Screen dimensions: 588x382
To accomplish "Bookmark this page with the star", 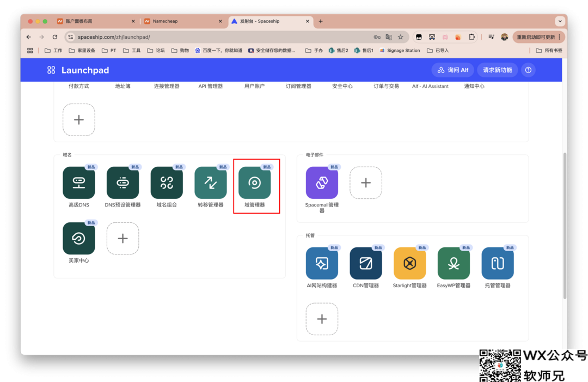I will [x=401, y=37].
